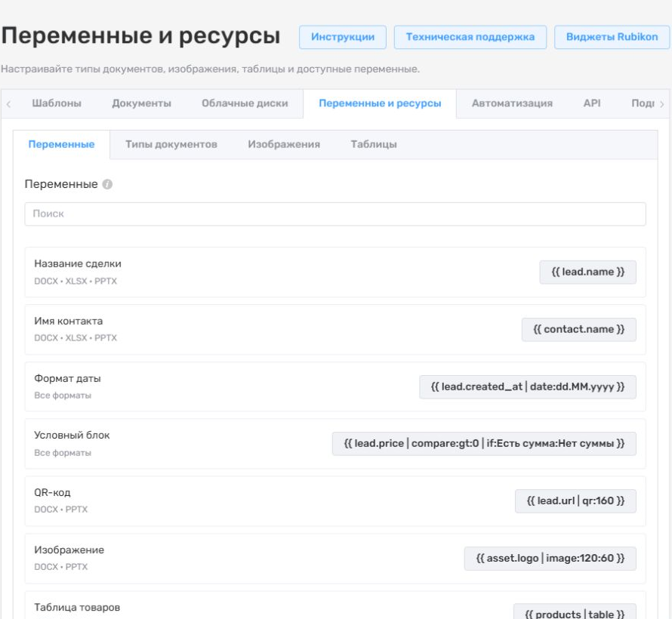This screenshot has width=672, height=619.
Task: Copy the asset.logo image variable
Action: coord(550,558)
